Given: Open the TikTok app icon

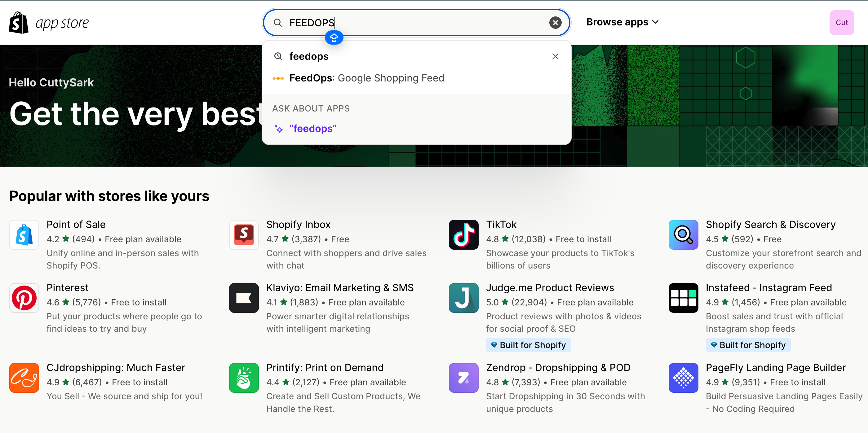Looking at the screenshot, I should [463, 234].
